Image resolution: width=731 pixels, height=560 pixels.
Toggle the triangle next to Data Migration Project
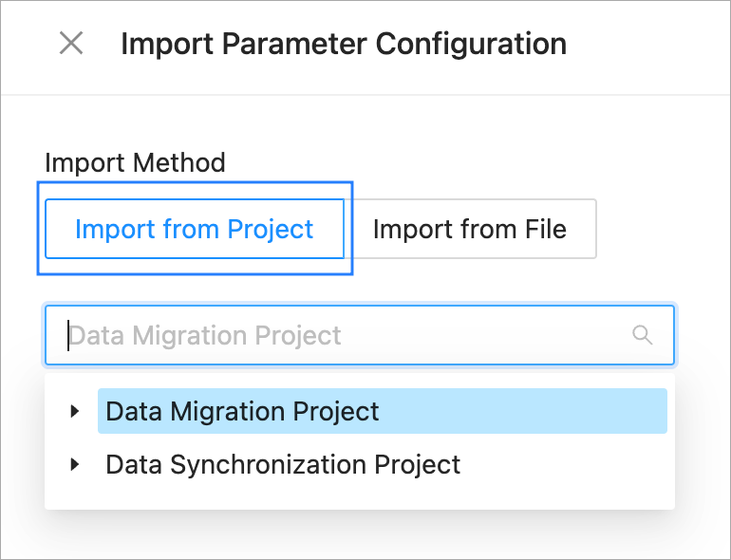(x=75, y=411)
